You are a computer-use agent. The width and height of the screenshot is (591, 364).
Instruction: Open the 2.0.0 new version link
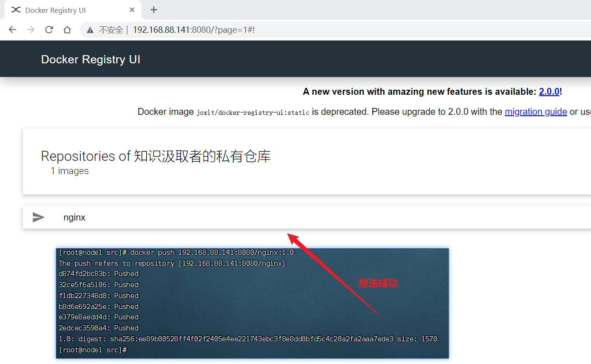[x=549, y=92]
